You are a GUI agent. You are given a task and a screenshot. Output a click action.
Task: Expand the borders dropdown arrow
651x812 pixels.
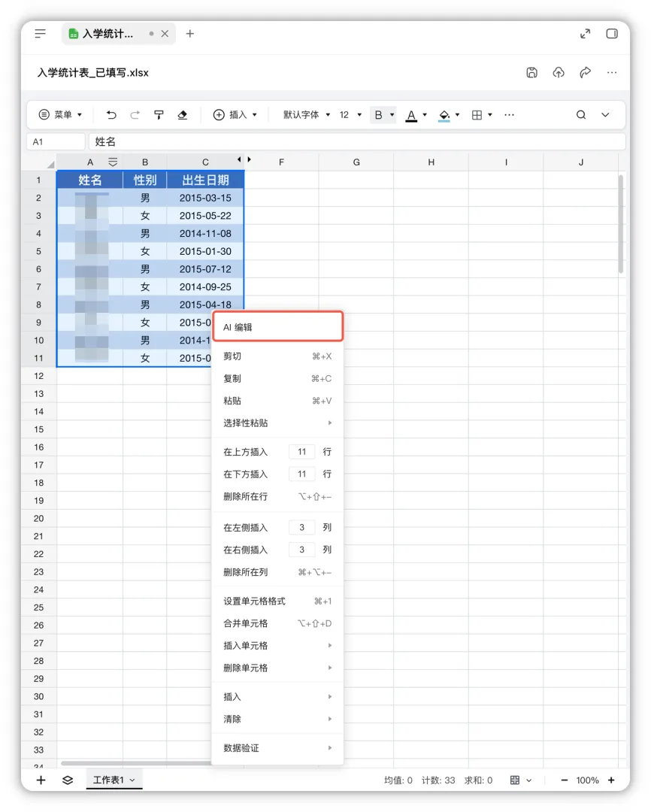[490, 115]
